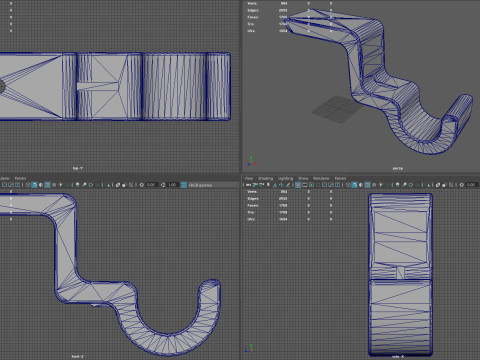Toggle Safe Title icon in side view toolbar
Image resolution: width=480 pixels, height=360 pixels.
click(337, 185)
